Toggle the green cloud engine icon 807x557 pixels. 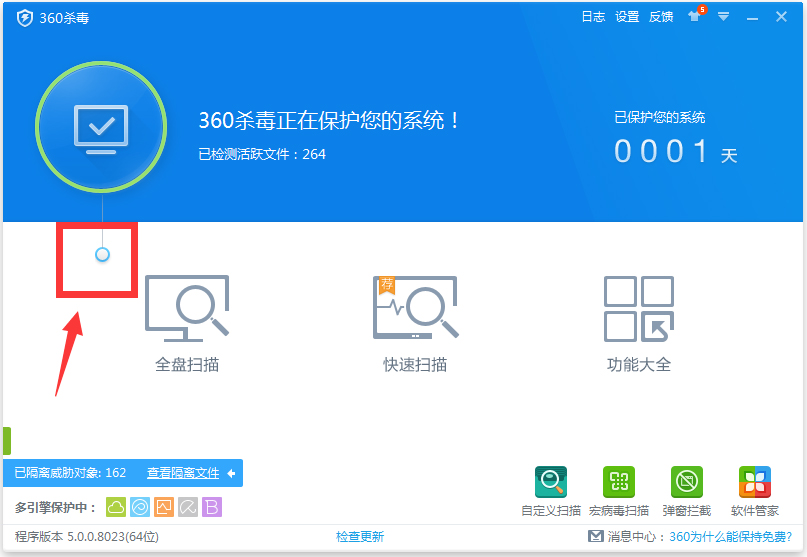[x=116, y=507]
